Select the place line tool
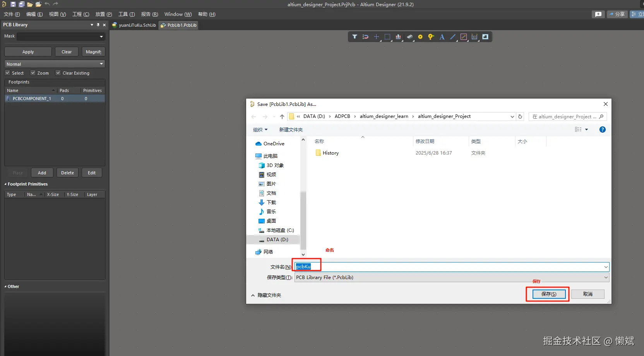Viewport: 644px width, 356px height. (453, 37)
